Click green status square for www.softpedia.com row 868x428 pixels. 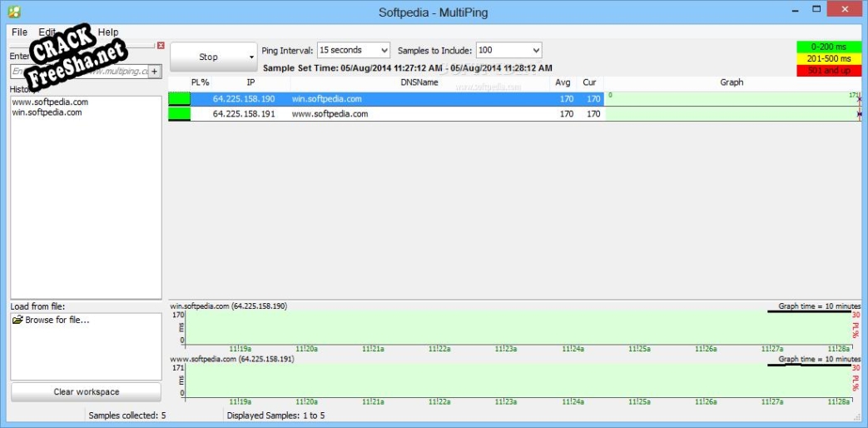click(x=179, y=114)
